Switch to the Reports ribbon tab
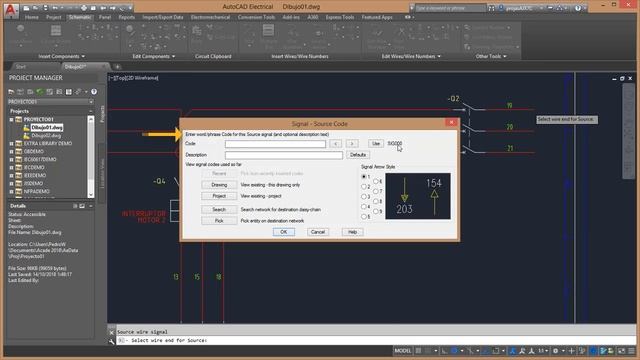The height and width of the screenshot is (360, 640). (x=127, y=17)
